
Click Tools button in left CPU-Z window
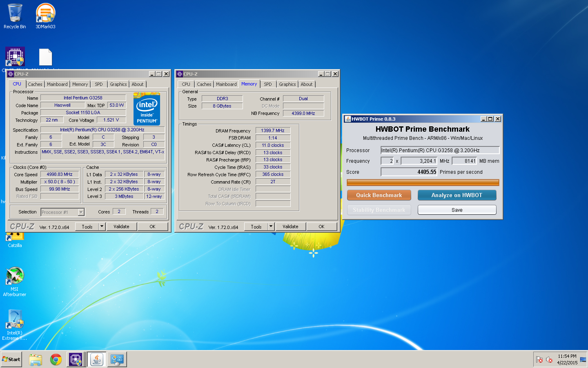87,227
